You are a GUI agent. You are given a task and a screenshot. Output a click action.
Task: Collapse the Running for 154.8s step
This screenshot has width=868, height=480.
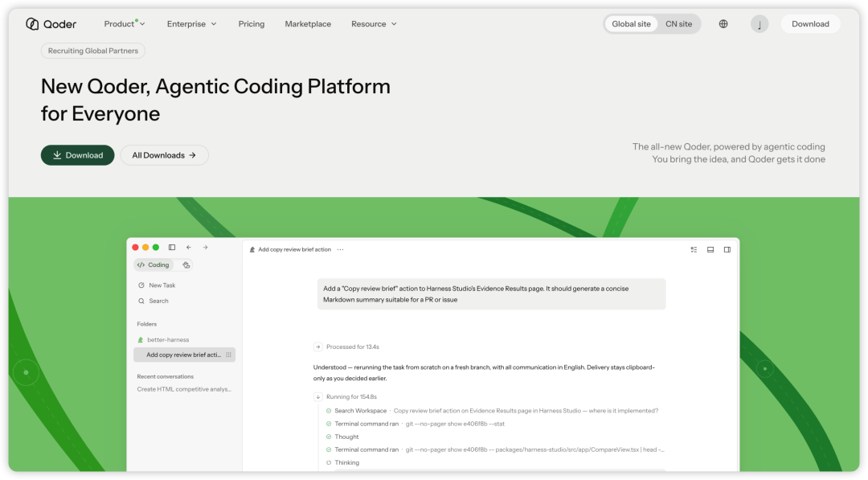(x=317, y=397)
